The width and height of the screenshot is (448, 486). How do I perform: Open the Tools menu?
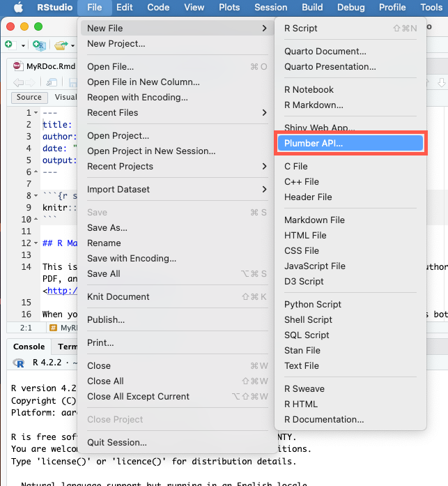431,8
